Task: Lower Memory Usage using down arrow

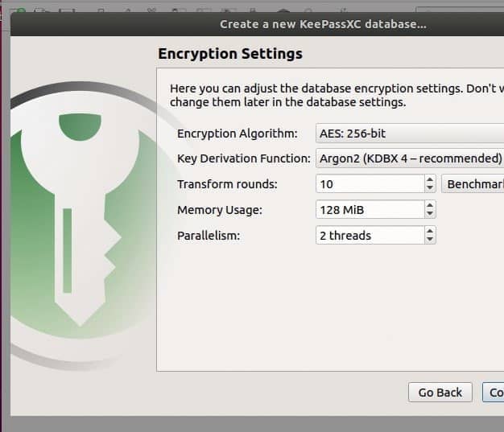Action: pyautogui.click(x=430, y=214)
